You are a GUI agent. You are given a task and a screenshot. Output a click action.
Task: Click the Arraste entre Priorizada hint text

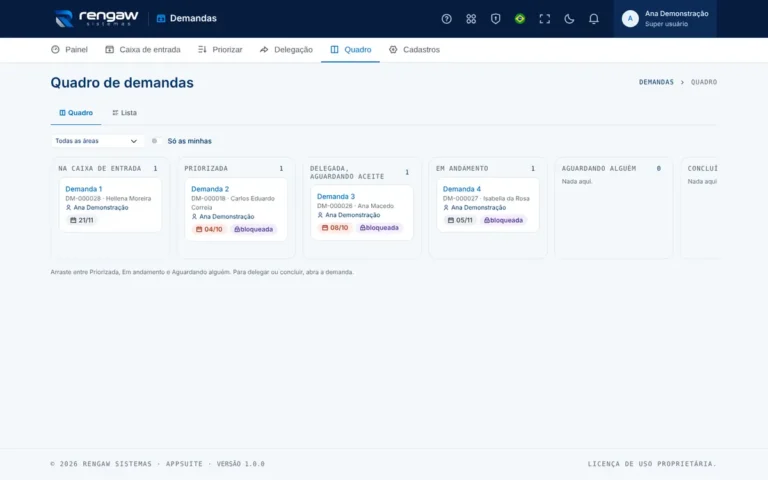point(202,272)
